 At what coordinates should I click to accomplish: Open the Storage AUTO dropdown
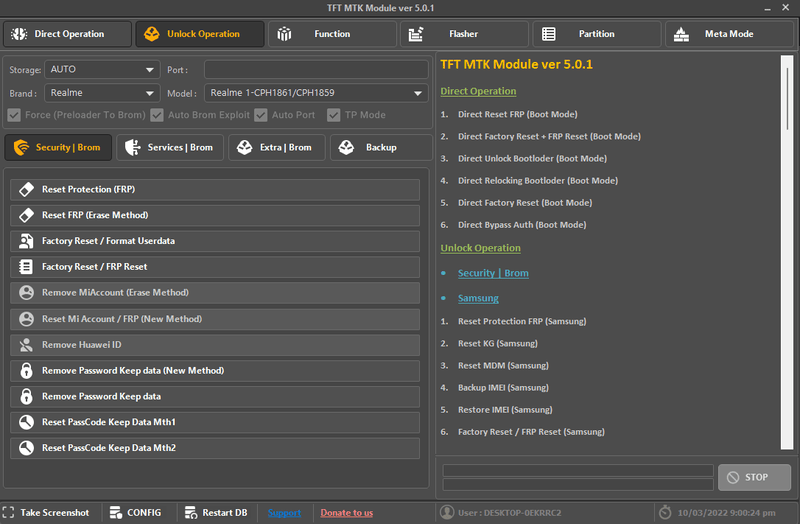pos(102,69)
